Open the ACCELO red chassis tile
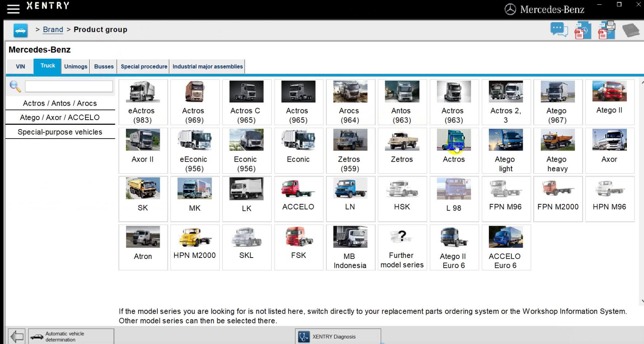Viewport: 644px width, 344px height. [x=299, y=199]
